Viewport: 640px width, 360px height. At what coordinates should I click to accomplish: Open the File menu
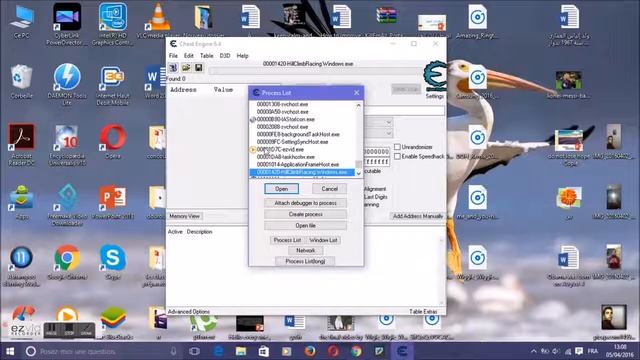click(x=173, y=56)
